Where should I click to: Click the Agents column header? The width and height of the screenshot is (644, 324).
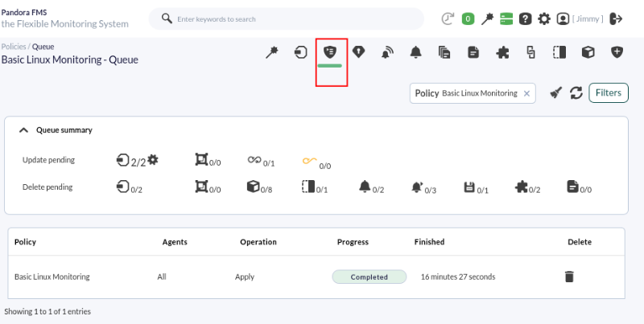175,242
